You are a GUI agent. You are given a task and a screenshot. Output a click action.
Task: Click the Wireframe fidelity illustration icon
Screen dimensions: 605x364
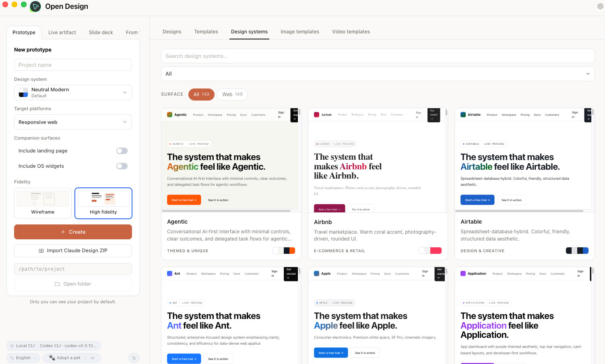coord(43,198)
